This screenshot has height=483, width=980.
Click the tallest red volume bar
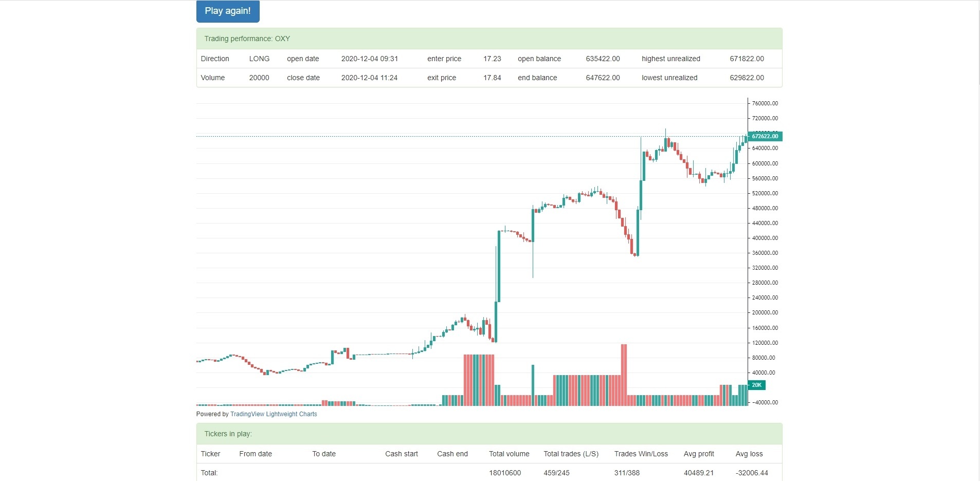coord(624,375)
